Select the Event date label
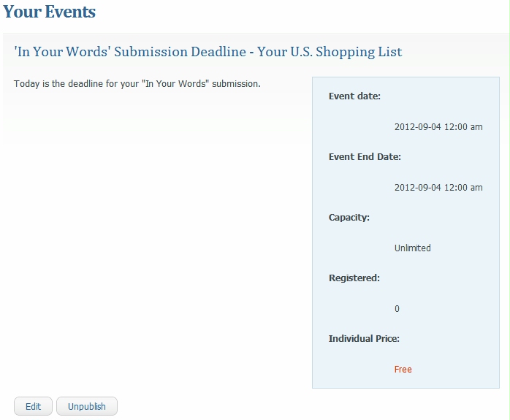Image resolution: width=510 pixels, height=420 pixels. [354, 96]
